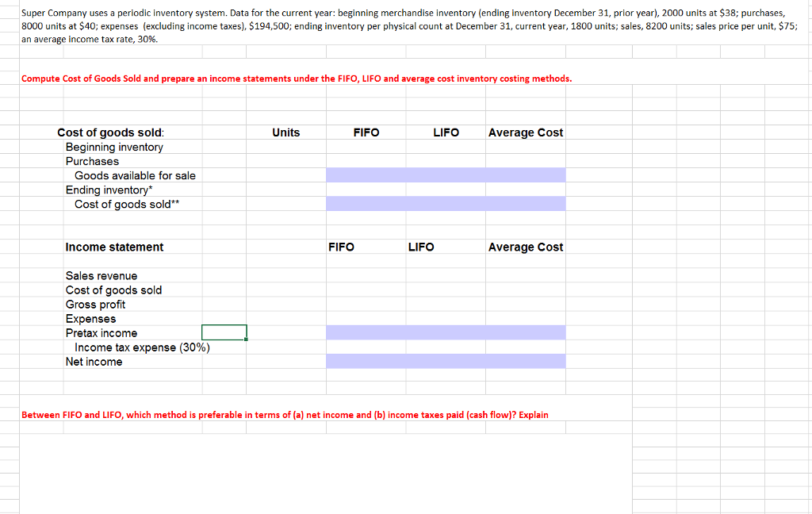812x514 pixels.
Task: Select the Net income row label
Action: pyautogui.click(x=94, y=361)
